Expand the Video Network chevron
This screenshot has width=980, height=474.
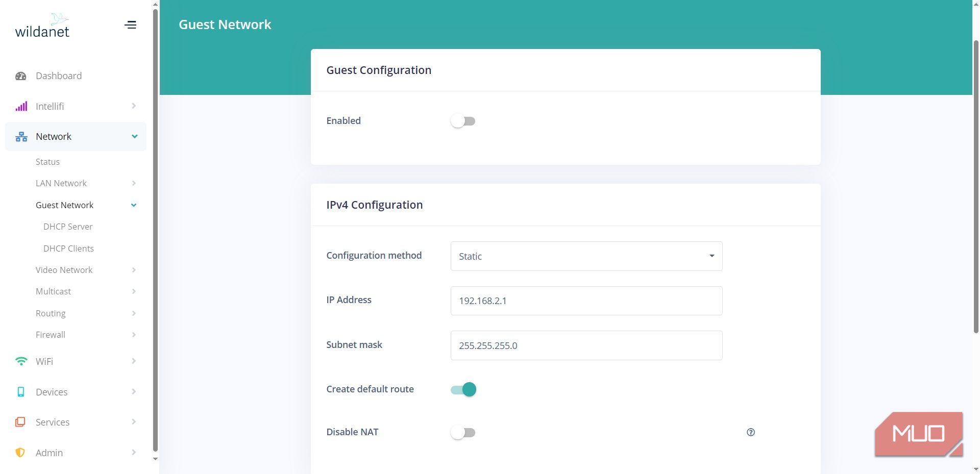coord(134,270)
